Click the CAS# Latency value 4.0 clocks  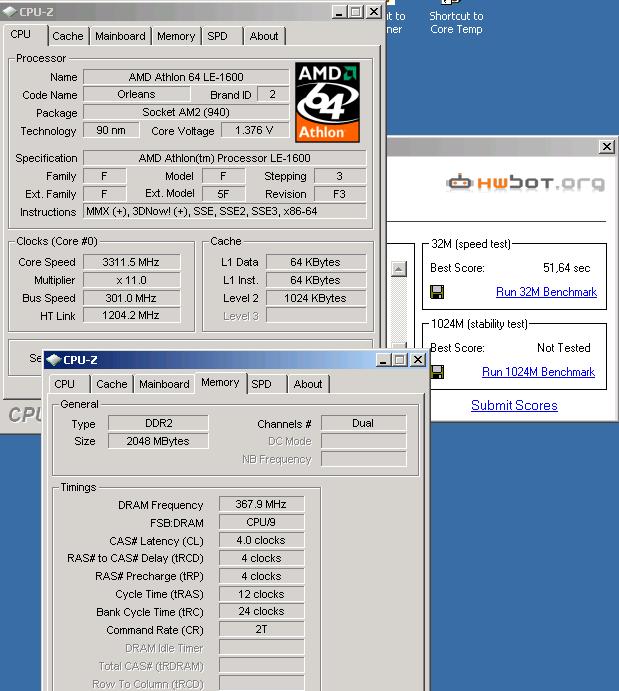point(261,540)
